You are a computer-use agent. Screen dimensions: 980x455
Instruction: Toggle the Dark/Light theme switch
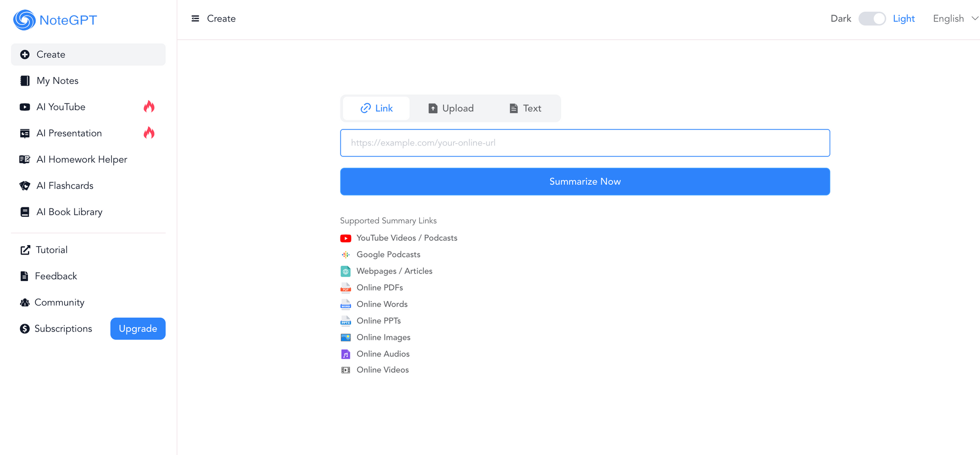872,19
